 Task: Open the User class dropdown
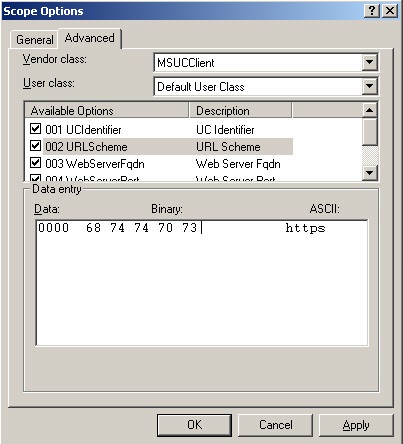[369, 86]
